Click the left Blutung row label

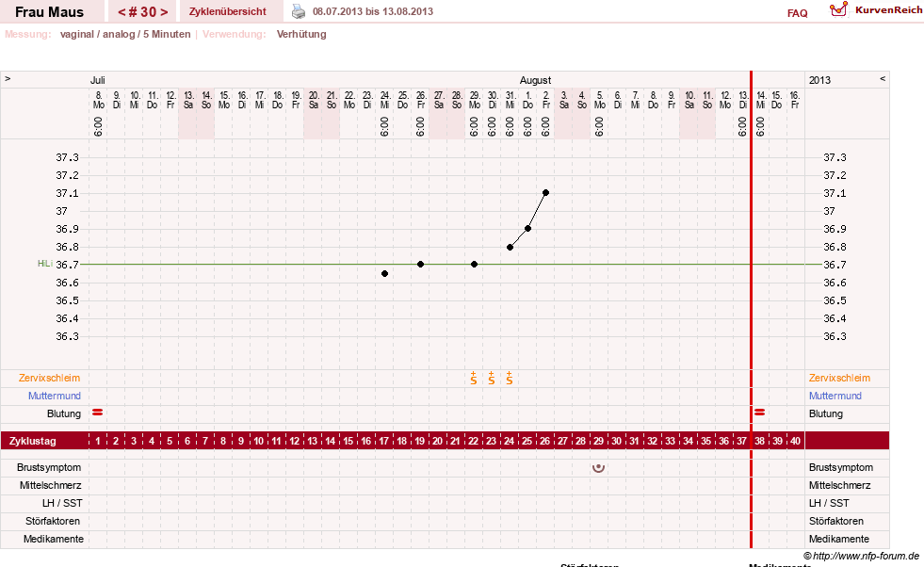[x=64, y=413]
